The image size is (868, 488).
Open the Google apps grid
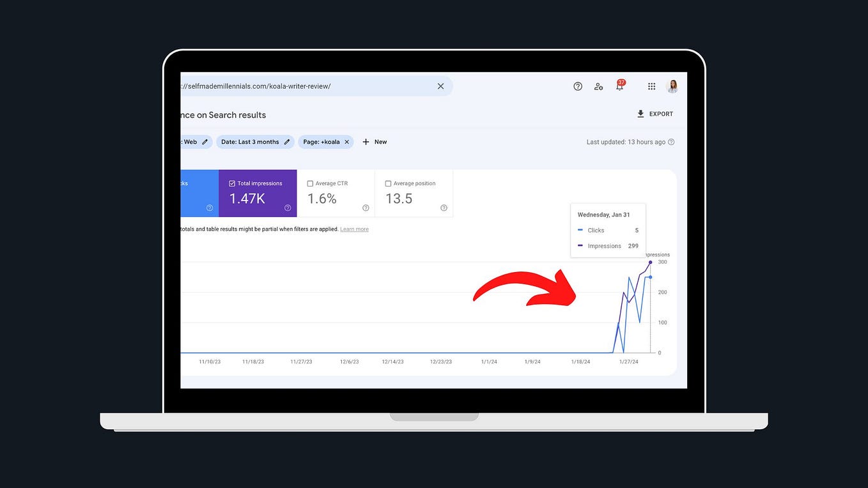click(x=651, y=86)
